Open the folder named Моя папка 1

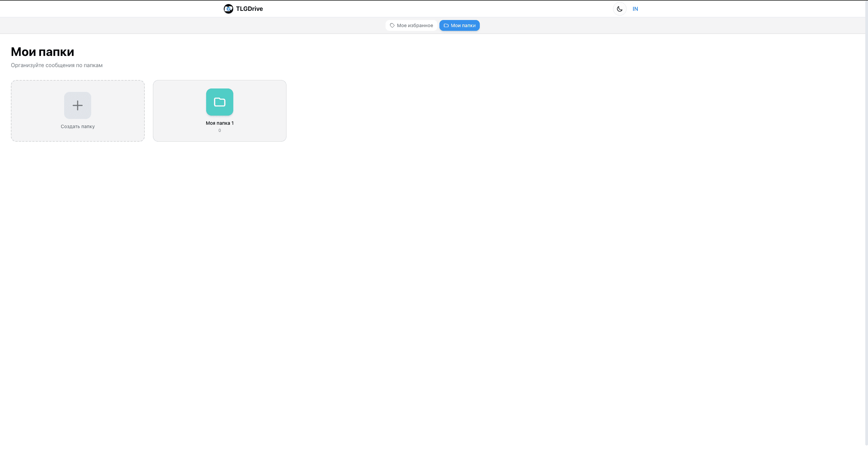tap(219, 111)
